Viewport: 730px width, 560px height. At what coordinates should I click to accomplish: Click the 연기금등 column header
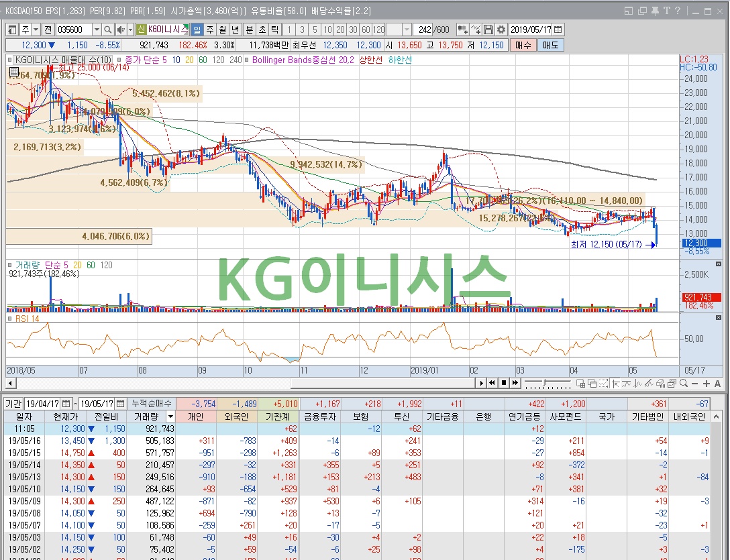click(525, 416)
